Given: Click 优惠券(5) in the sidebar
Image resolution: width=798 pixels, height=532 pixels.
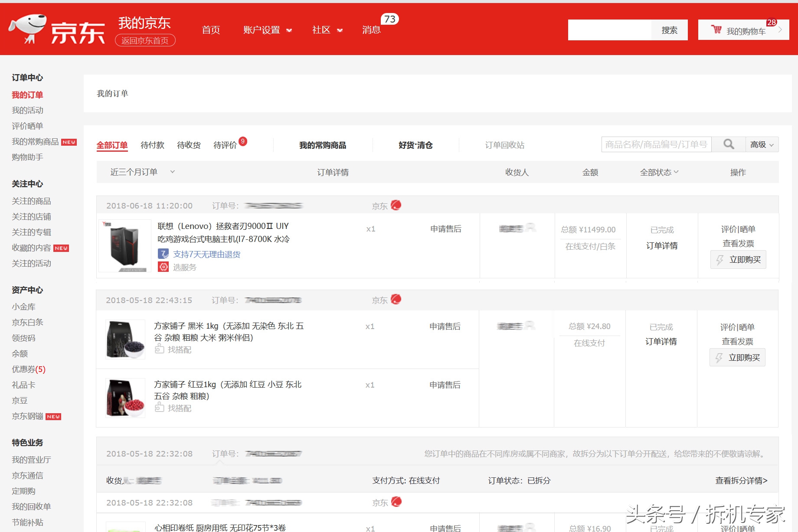Looking at the screenshot, I should tap(28, 369).
